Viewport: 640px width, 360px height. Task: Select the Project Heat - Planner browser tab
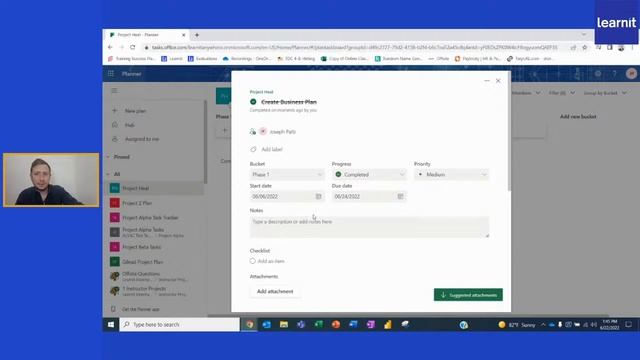(147, 35)
